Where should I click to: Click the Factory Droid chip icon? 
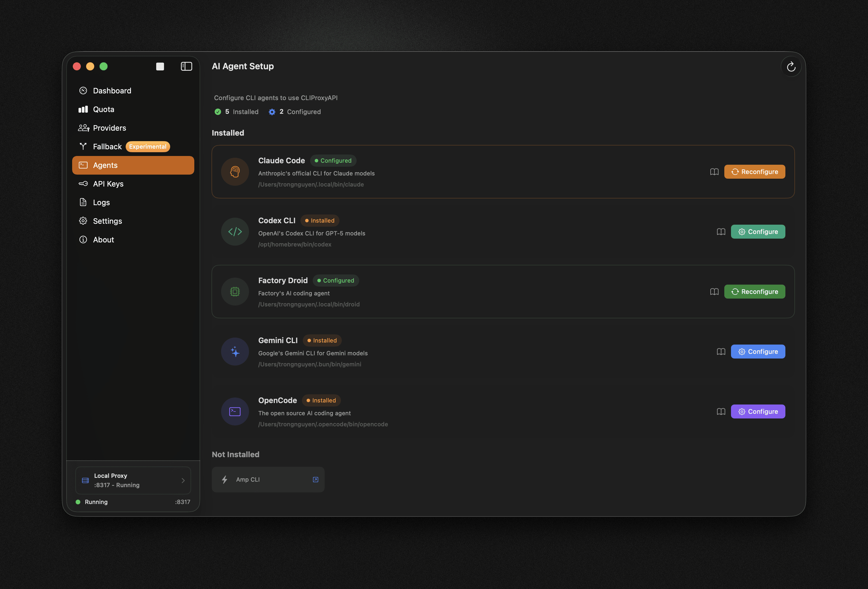coord(235,292)
